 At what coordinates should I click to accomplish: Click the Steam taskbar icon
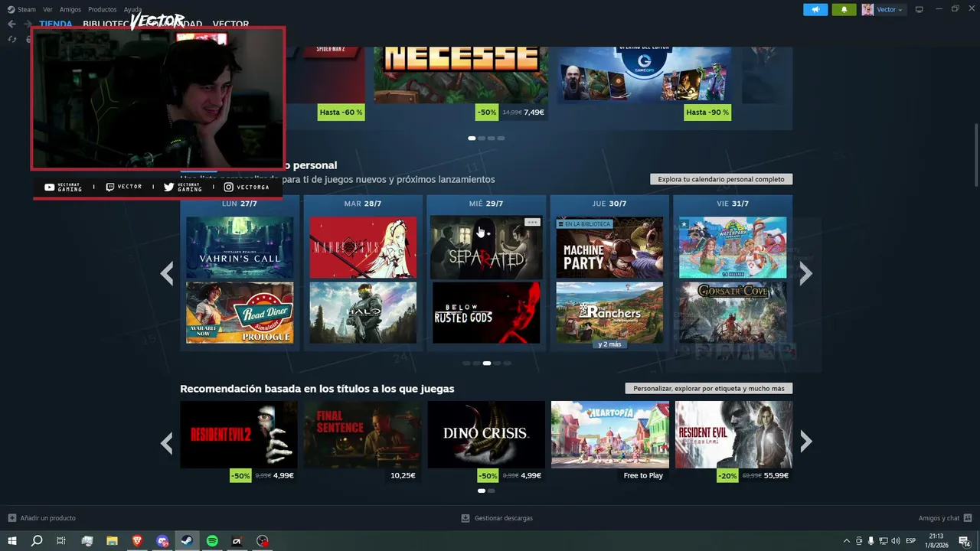[x=187, y=541]
